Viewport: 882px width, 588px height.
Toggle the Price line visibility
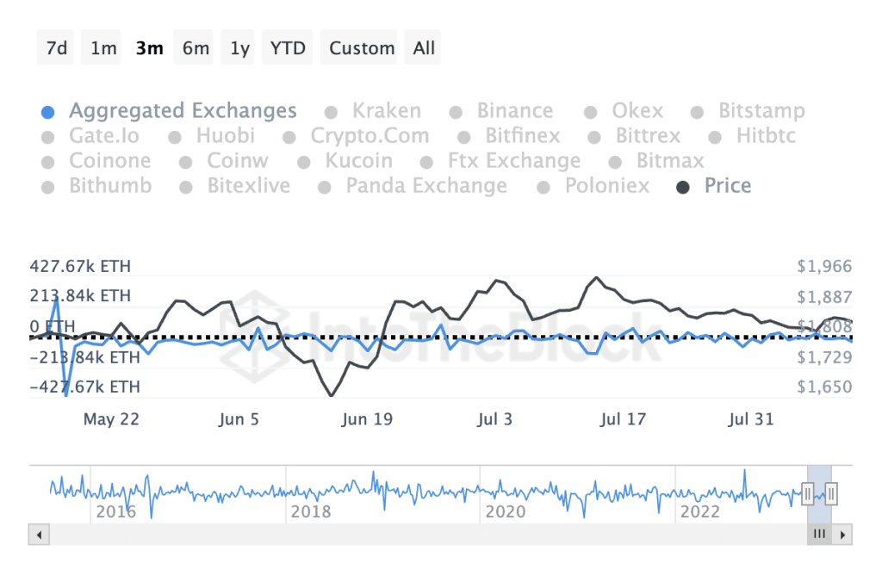point(727,186)
